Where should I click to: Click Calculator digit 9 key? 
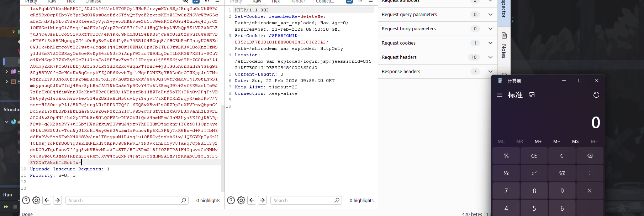(562, 191)
